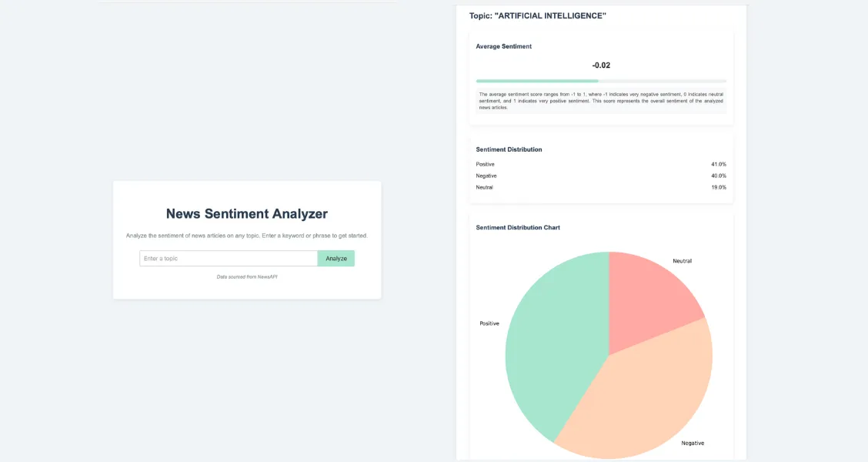Image resolution: width=868 pixels, height=462 pixels.
Task: Click the Negative label below the pie chart
Action: pos(692,443)
